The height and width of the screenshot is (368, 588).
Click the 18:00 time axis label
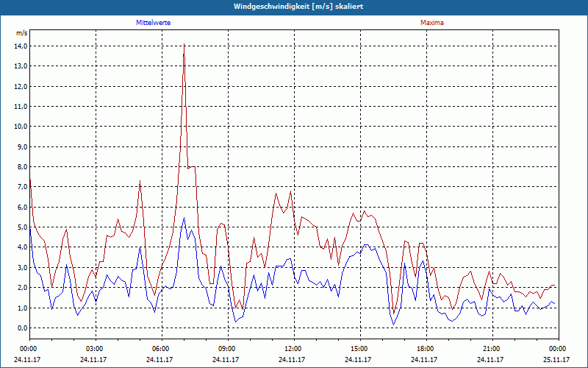click(x=426, y=349)
